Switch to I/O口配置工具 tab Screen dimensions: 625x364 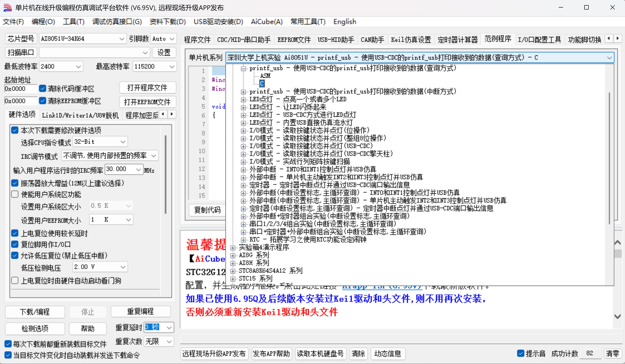[x=539, y=40]
